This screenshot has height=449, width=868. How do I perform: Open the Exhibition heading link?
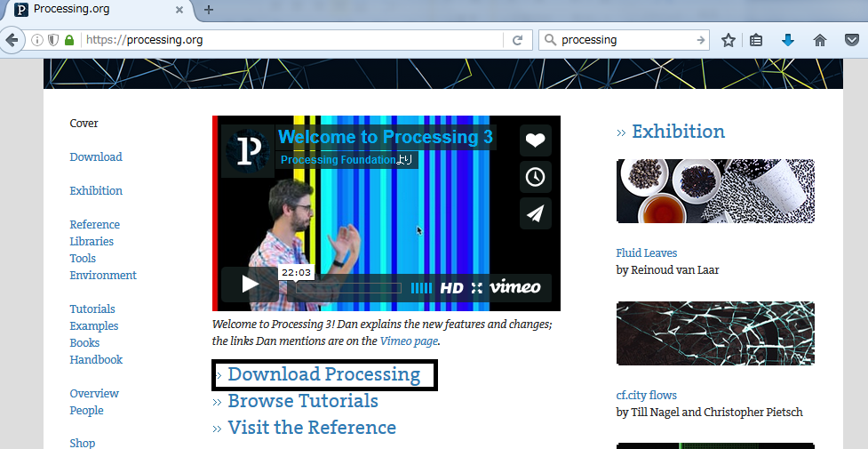pos(678,132)
